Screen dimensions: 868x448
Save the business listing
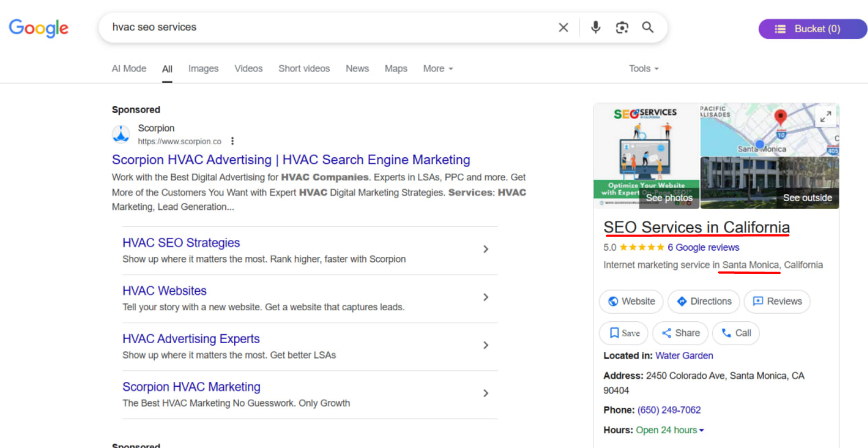tap(624, 333)
